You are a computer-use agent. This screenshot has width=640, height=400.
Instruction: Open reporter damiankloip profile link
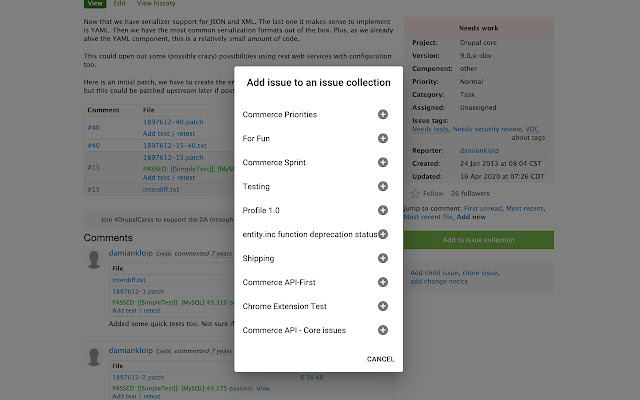click(x=479, y=151)
